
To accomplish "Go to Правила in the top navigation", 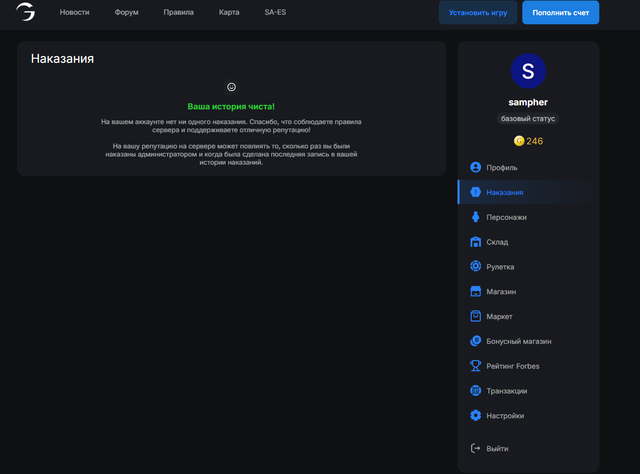I will (178, 12).
